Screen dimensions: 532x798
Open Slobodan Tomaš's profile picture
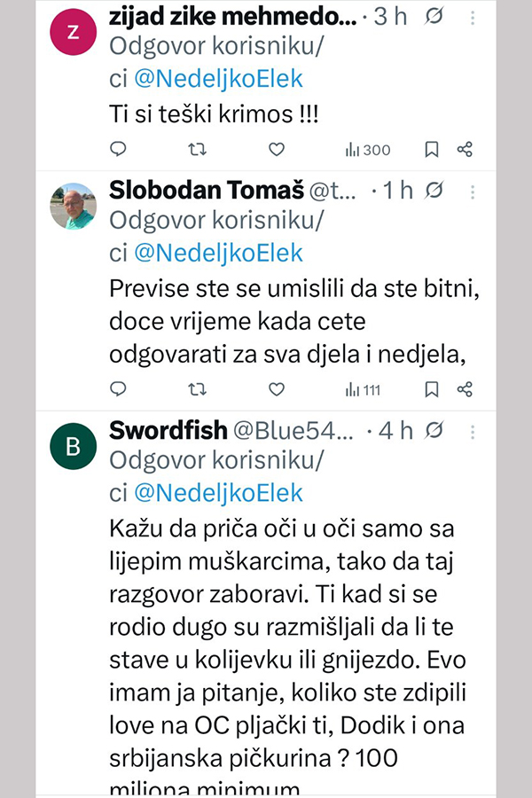click(x=74, y=206)
